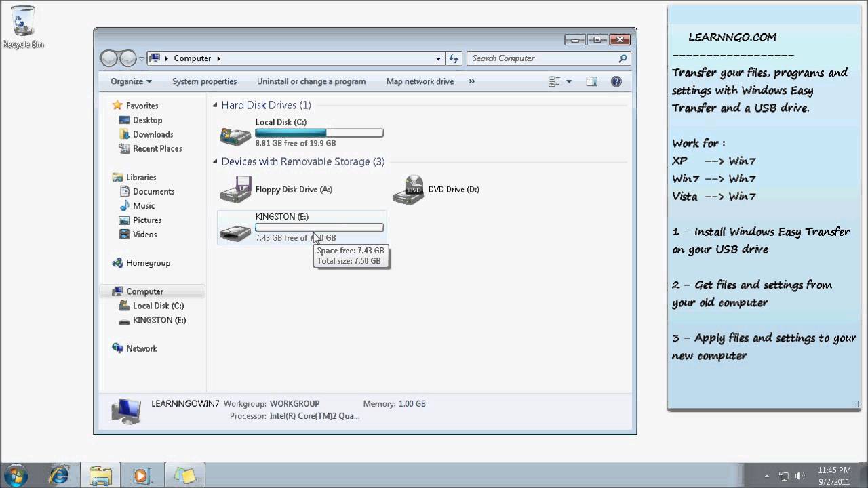Click the Show desktop button
The height and width of the screenshot is (488, 868).
click(863, 475)
